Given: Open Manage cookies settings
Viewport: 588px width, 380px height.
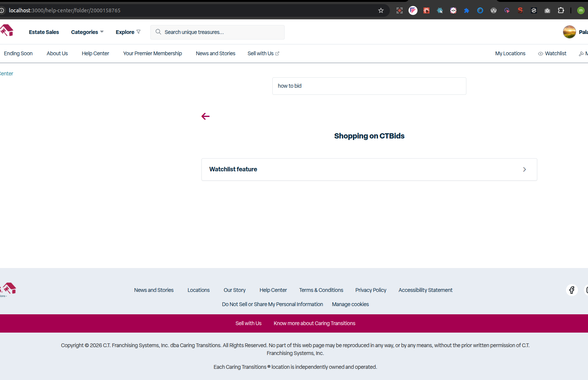Looking at the screenshot, I should pyautogui.click(x=350, y=304).
